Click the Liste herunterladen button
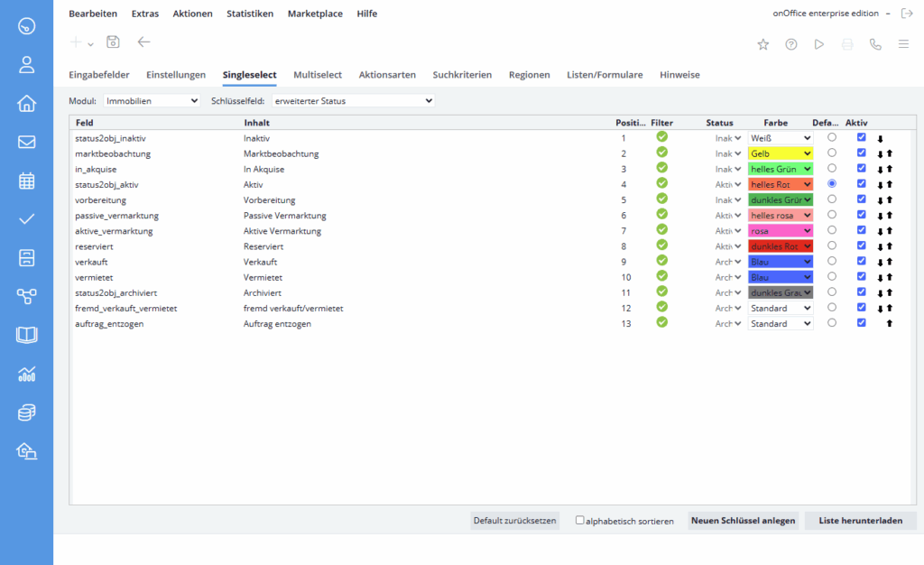This screenshot has width=924, height=565. click(860, 521)
